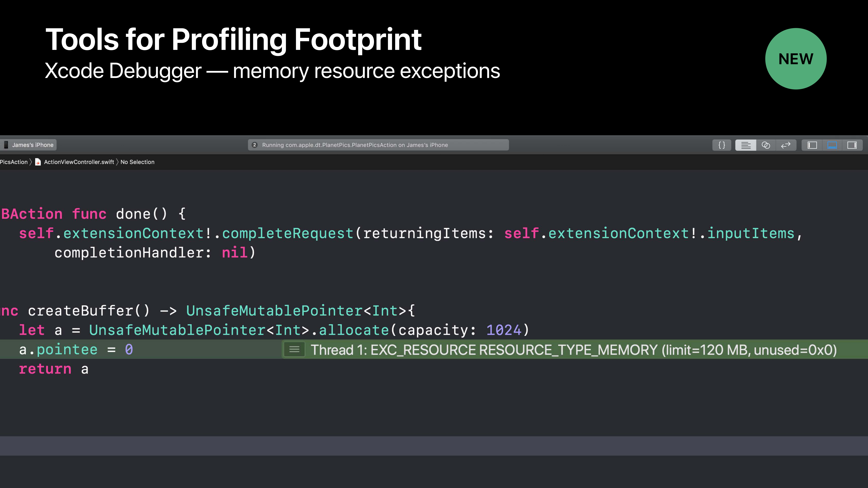Click the issue count badge showing 2
Viewport: 868px width, 488px height.
(255, 145)
